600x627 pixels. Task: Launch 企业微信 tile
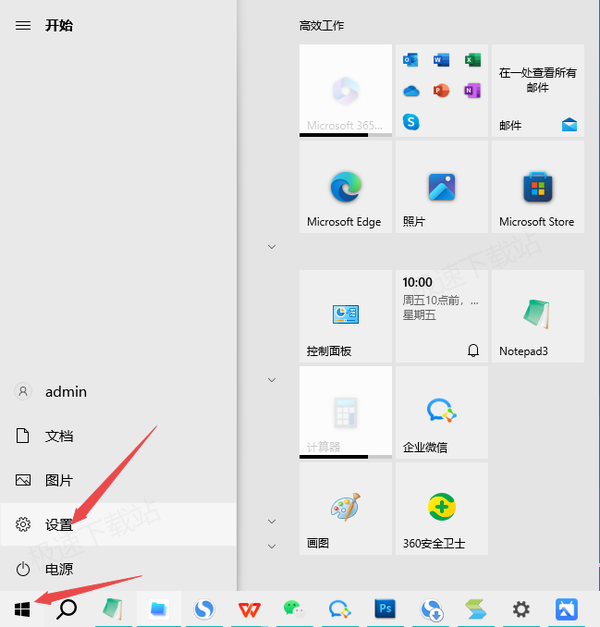pos(442,412)
